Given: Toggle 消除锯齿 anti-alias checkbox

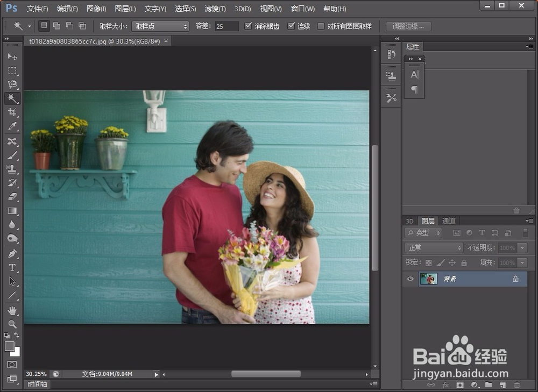Looking at the screenshot, I should 248,26.
